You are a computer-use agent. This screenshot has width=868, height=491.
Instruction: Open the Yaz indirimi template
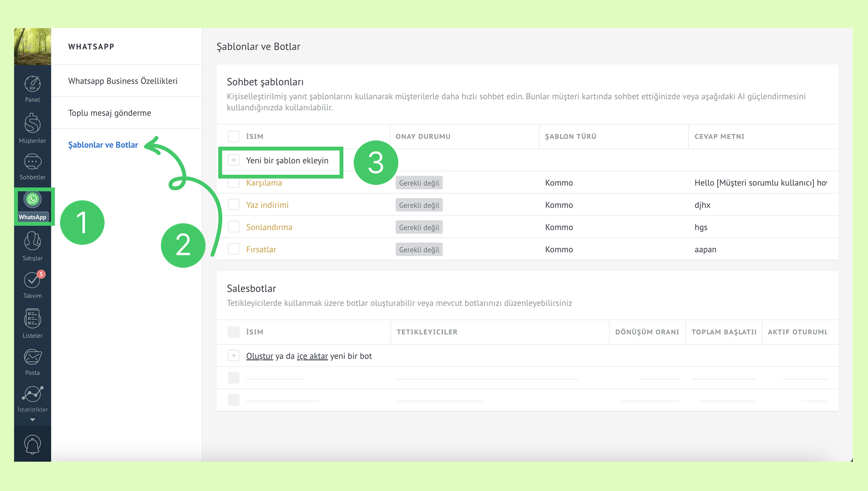click(x=267, y=205)
